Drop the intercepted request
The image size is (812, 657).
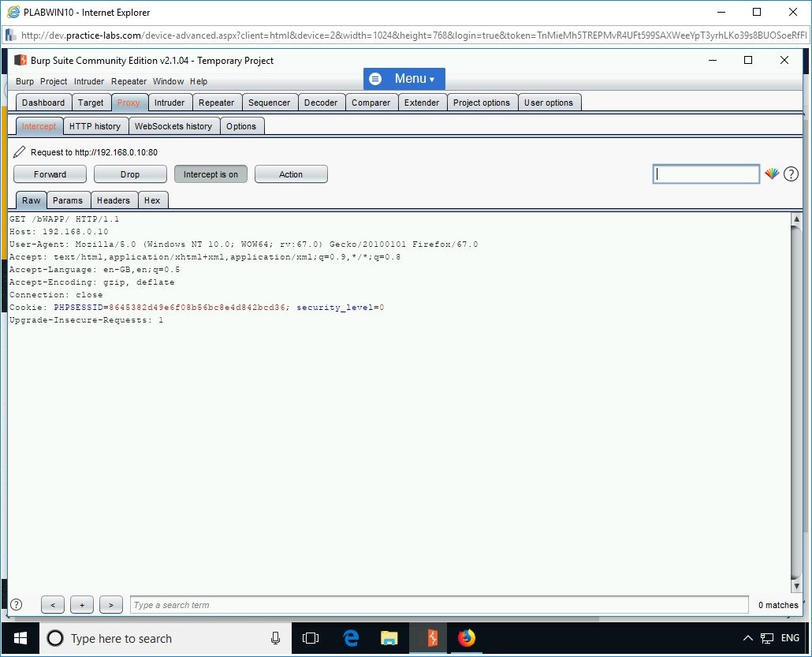(130, 174)
